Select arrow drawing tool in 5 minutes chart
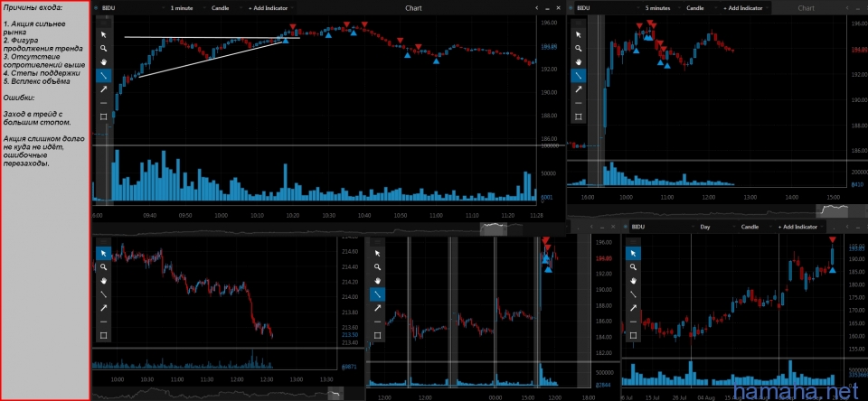868x401 pixels. click(x=579, y=89)
